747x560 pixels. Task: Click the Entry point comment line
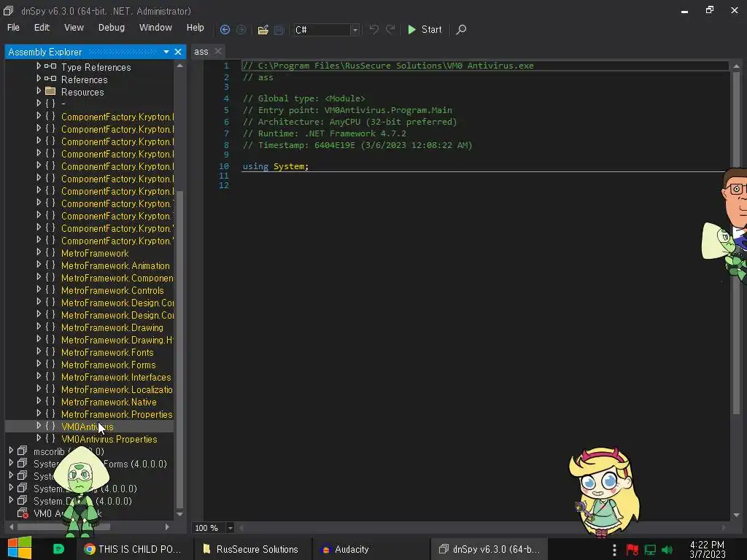(347, 110)
